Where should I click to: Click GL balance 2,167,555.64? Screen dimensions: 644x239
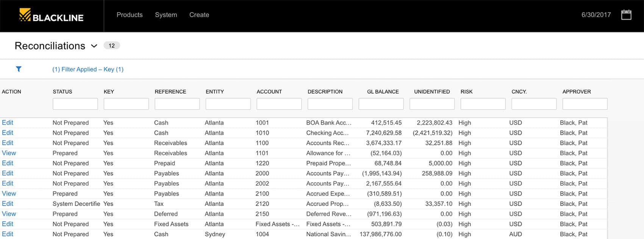(x=384, y=183)
